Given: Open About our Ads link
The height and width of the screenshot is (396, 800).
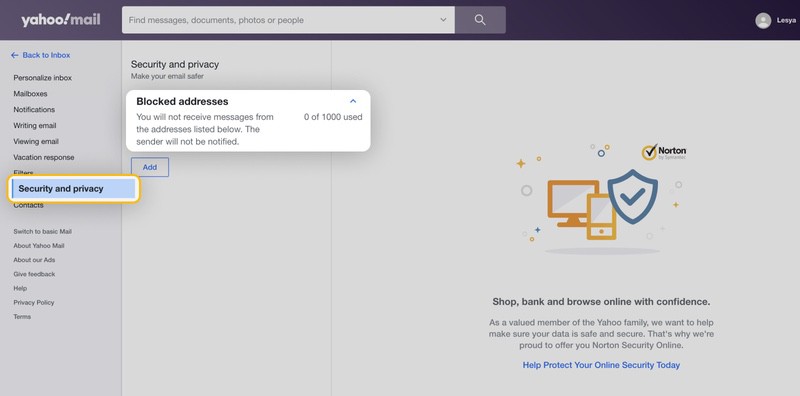Looking at the screenshot, I should click(34, 260).
